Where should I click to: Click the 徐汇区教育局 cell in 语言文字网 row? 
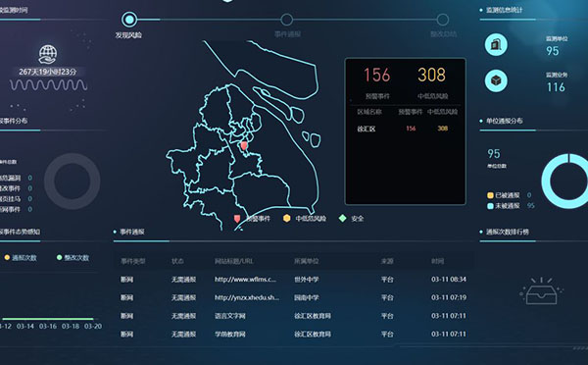pos(313,316)
